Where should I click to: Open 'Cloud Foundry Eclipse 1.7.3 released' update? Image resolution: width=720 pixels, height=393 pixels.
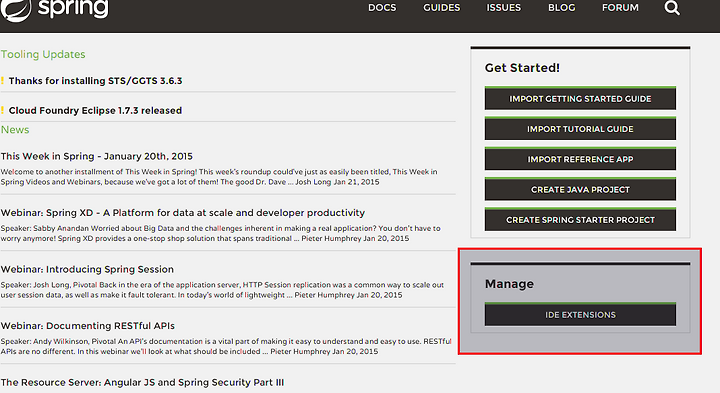(96, 111)
